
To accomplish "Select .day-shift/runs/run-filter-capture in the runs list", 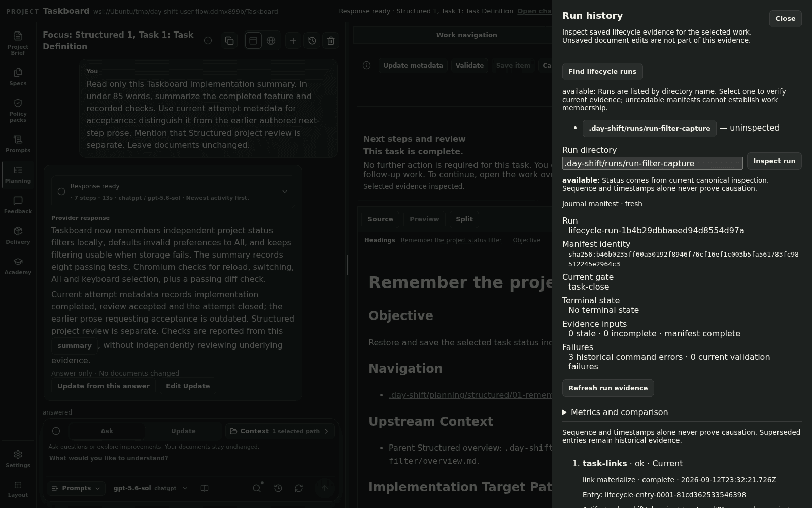I will coord(650,129).
